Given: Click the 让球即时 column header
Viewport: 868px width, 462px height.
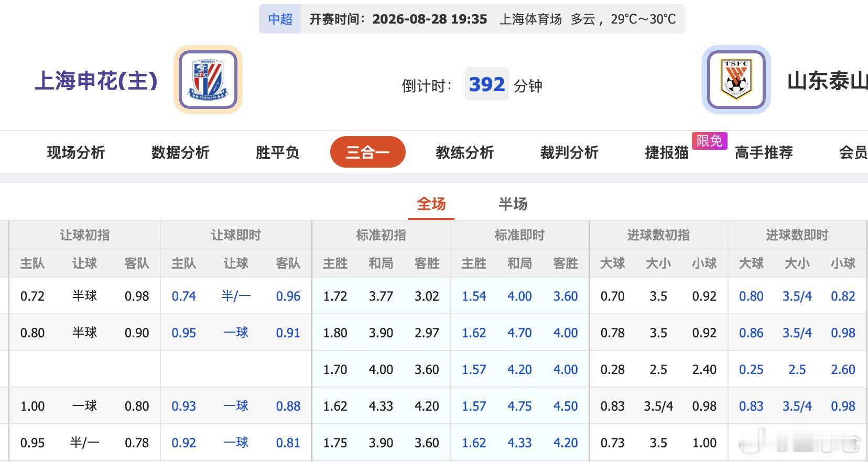Looking at the screenshot, I should [x=236, y=235].
